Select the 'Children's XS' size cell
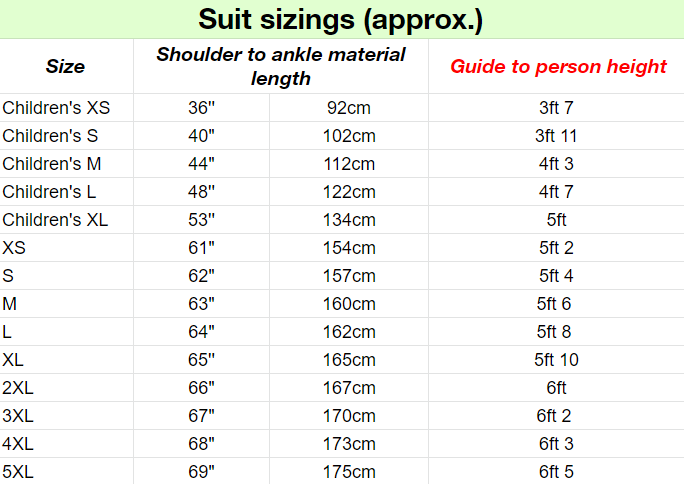The image size is (684, 484). pos(57,108)
